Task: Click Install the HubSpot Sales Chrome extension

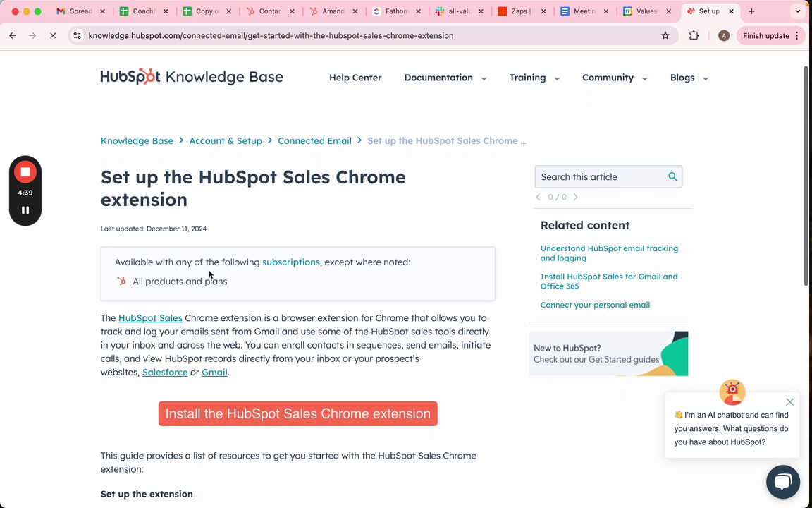Action: click(298, 414)
